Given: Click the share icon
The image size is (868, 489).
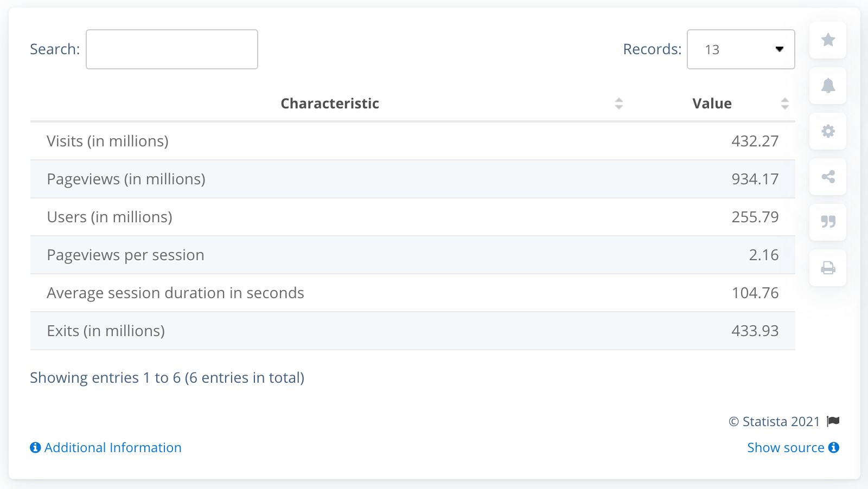Looking at the screenshot, I should 828,177.
